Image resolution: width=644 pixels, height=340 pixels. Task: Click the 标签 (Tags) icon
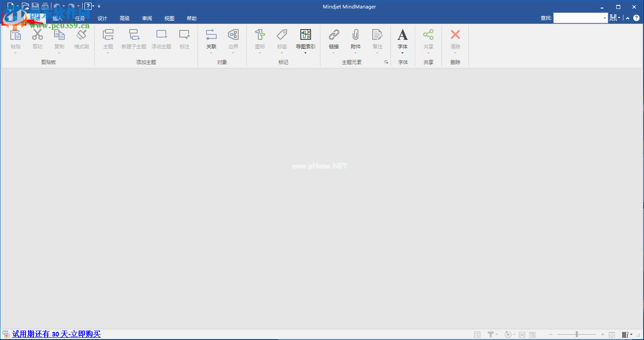tap(282, 34)
